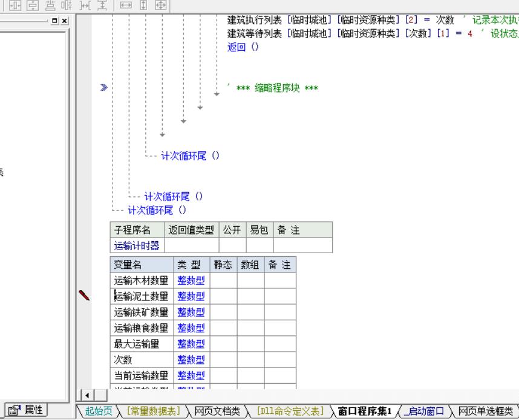Toggle the 静态 cell in 最大运输量 row
Image resolution: width=519 pixels, height=420 pixels.
[223, 344]
